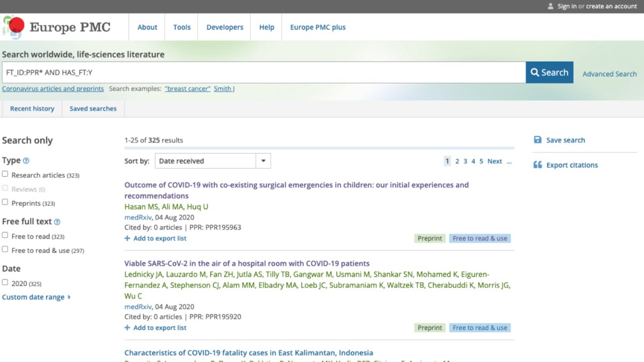Try the "breast cancer" search example

click(x=187, y=89)
